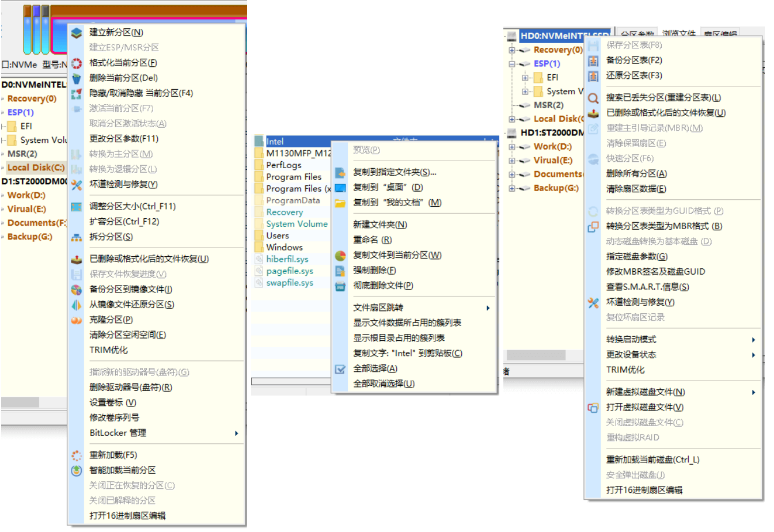Choose 设置卷标 (V)
The height and width of the screenshot is (532, 774).
pyautogui.click(x=113, y=403)
